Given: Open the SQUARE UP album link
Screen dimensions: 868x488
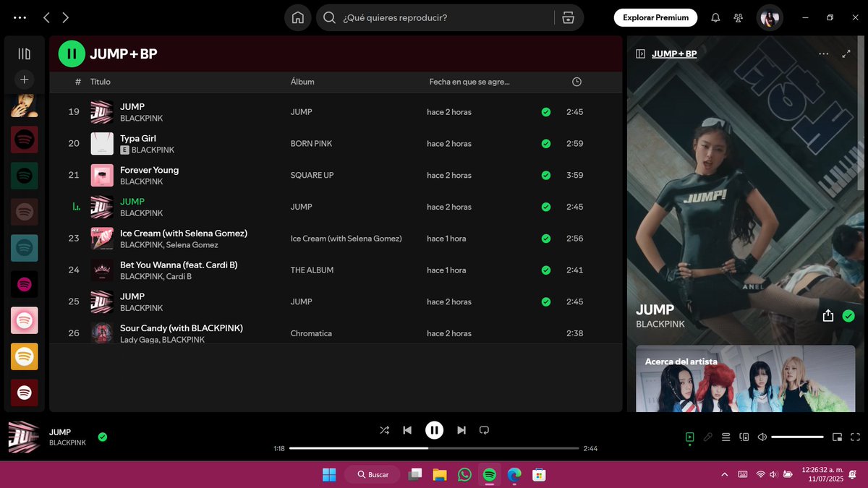Looking at the screenshot, I should pyautogui.click(x=312, y=175).
